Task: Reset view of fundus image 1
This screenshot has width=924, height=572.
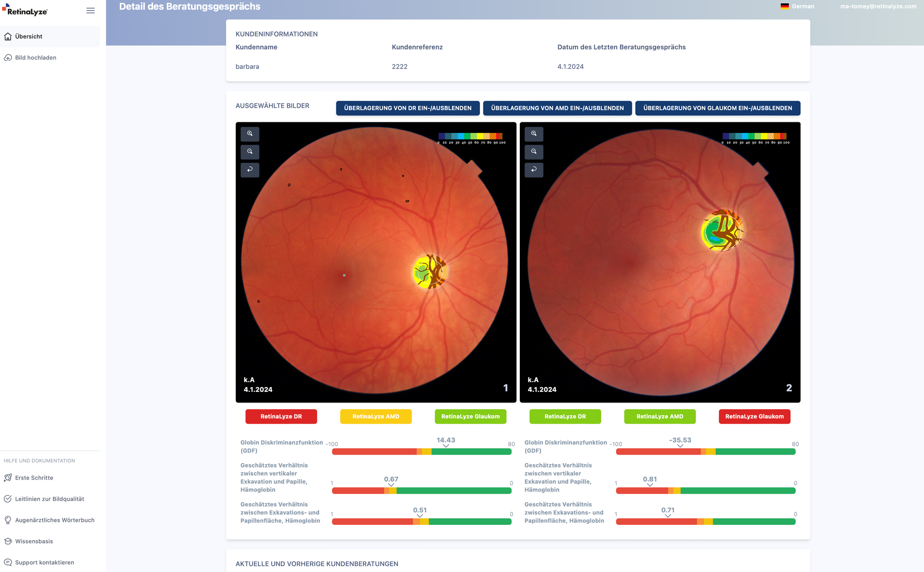Action: pyautogui.click(x=250, y=169)
